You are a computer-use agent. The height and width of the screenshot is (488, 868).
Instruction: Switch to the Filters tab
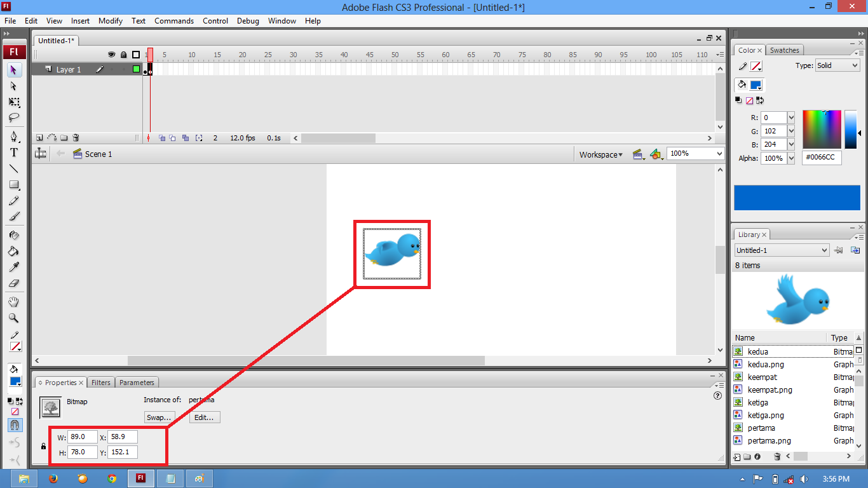100,383
